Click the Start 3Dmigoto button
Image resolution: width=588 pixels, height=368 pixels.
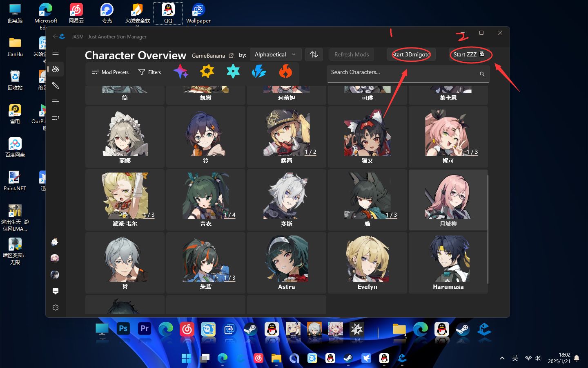pyautogui.click(x=411, y=54)
